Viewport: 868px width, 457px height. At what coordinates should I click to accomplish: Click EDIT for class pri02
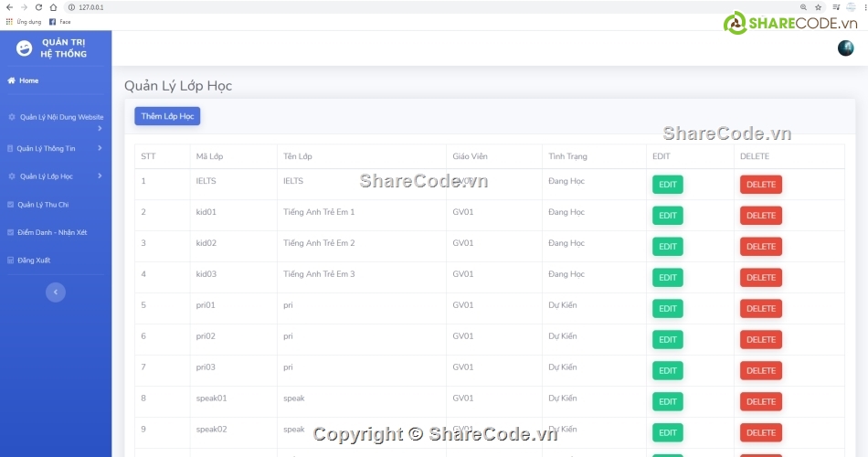[x=668, y=340]
